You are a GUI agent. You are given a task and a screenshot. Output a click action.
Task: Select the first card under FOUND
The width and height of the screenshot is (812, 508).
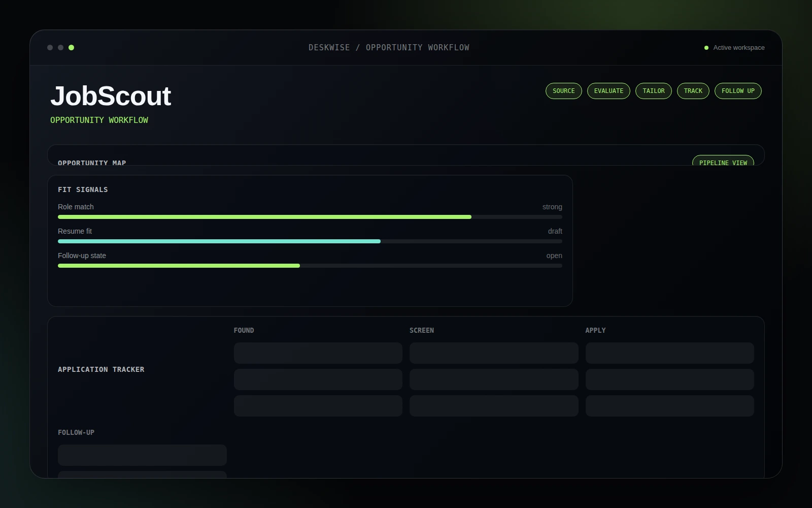318,353
